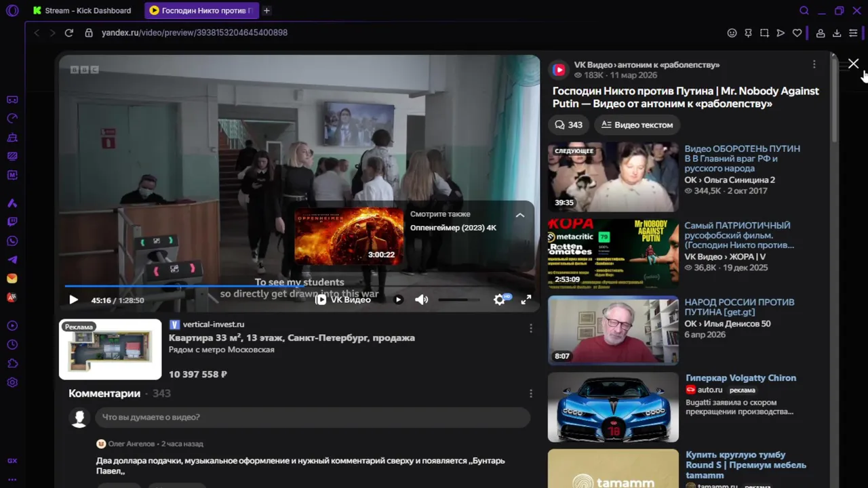Click the VK Видео logo in player

pos(343,300)
